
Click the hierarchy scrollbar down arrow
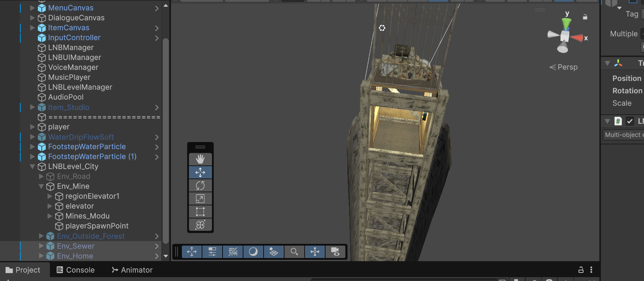pyautogui.click(x=166, y=256)
